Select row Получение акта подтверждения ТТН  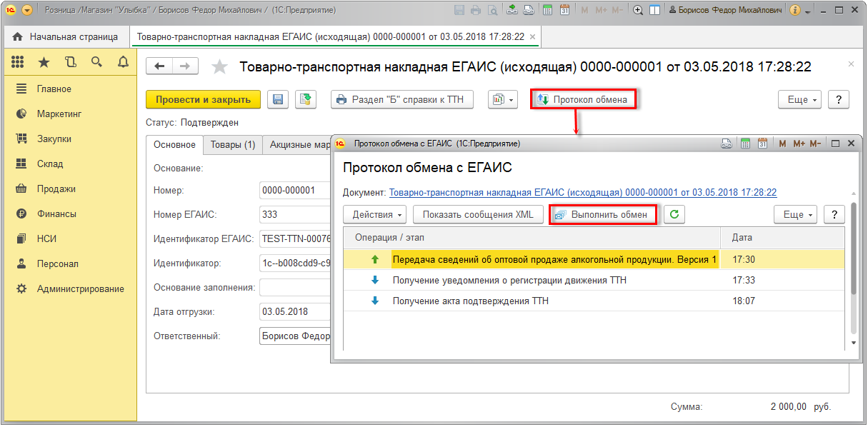(x=594, y=301)
